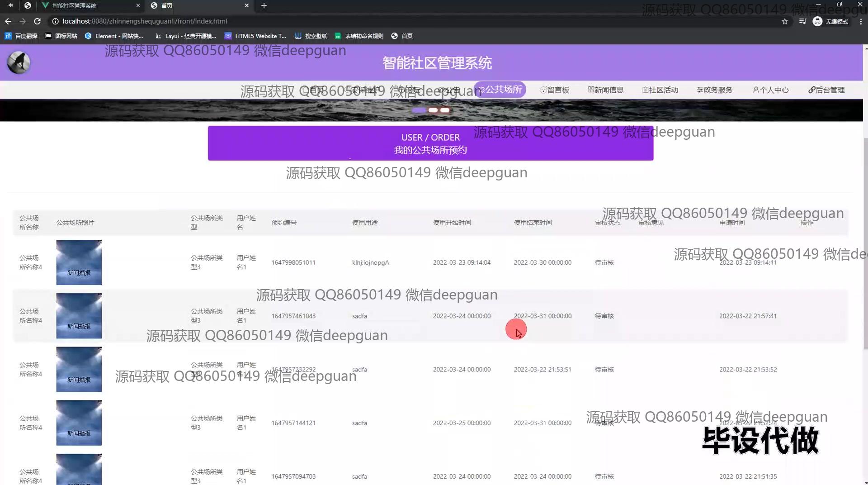
Task: Open the 百度翻译 bookmark
Action: [x=21, y=36]
